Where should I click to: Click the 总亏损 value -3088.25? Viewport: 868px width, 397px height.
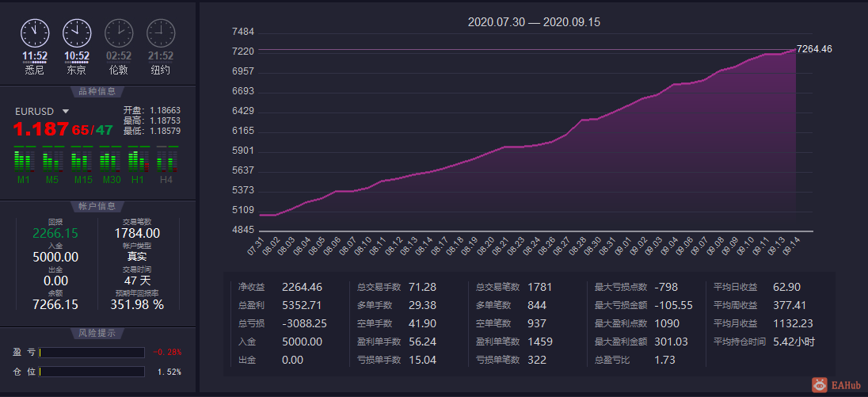(304, 323)
